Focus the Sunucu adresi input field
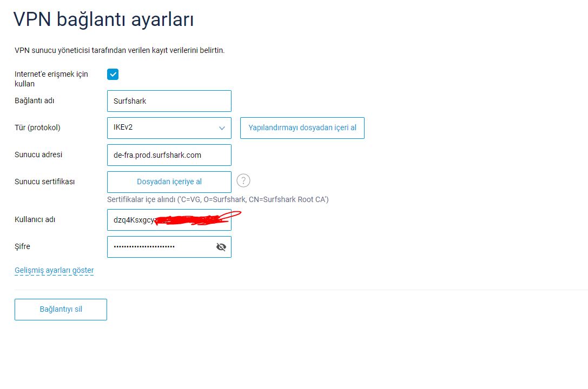Screen dimensions: 588x389 pyautogui.click(x=169, y=155)
